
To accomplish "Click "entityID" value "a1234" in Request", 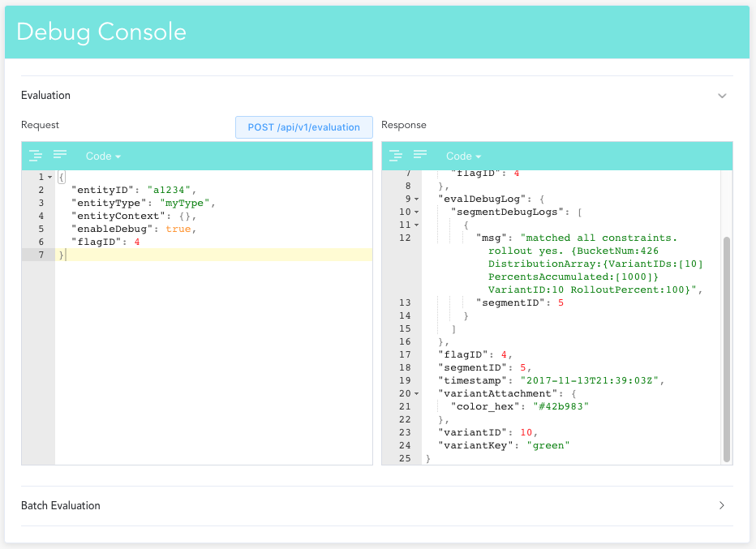I will (169, 190).
